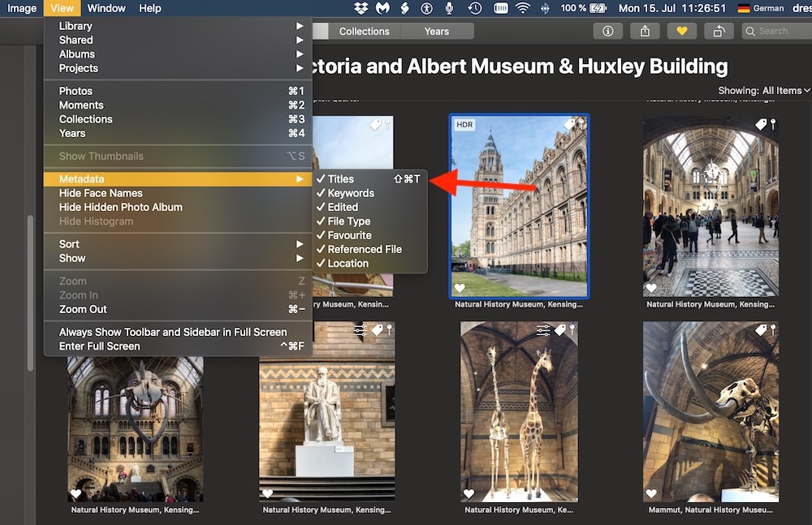This screenshot has width=812, height=525.
Task: Toggle File Type metadata option
Action: 370,221
